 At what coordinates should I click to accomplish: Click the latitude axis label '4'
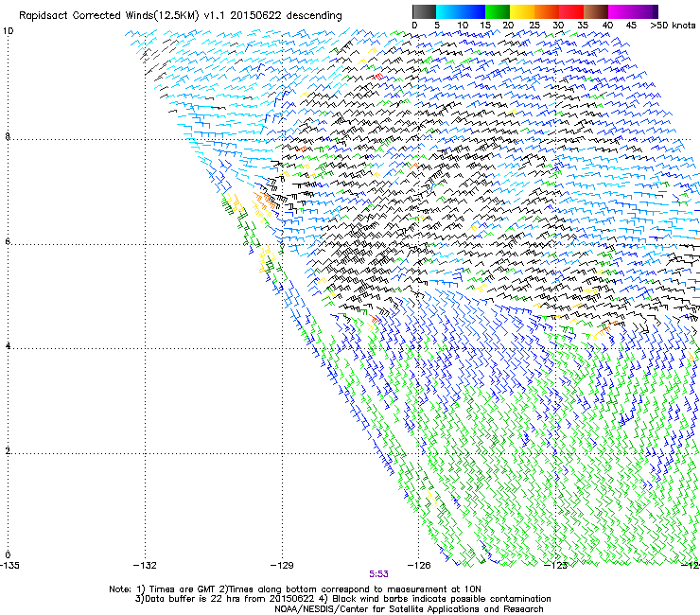8,346
